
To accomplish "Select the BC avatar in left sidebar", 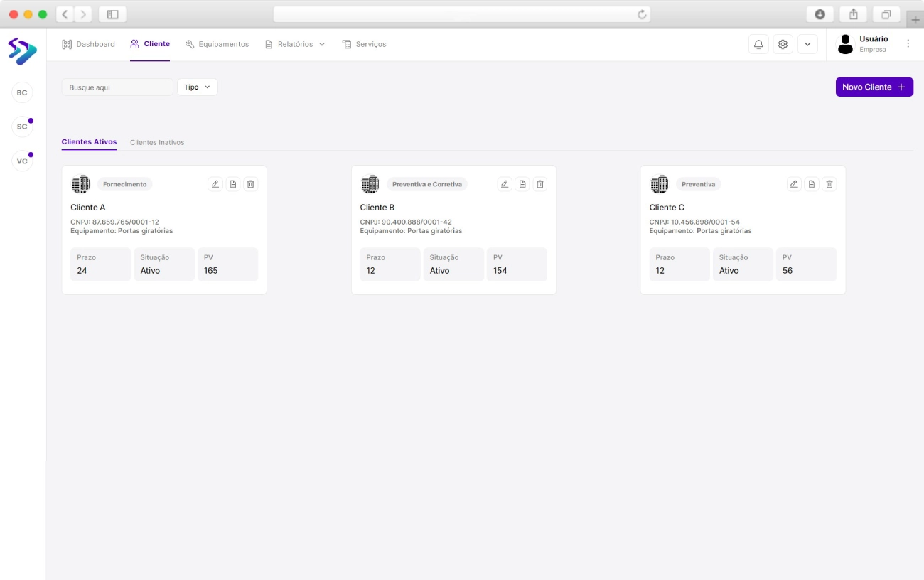I will [22, 92].
